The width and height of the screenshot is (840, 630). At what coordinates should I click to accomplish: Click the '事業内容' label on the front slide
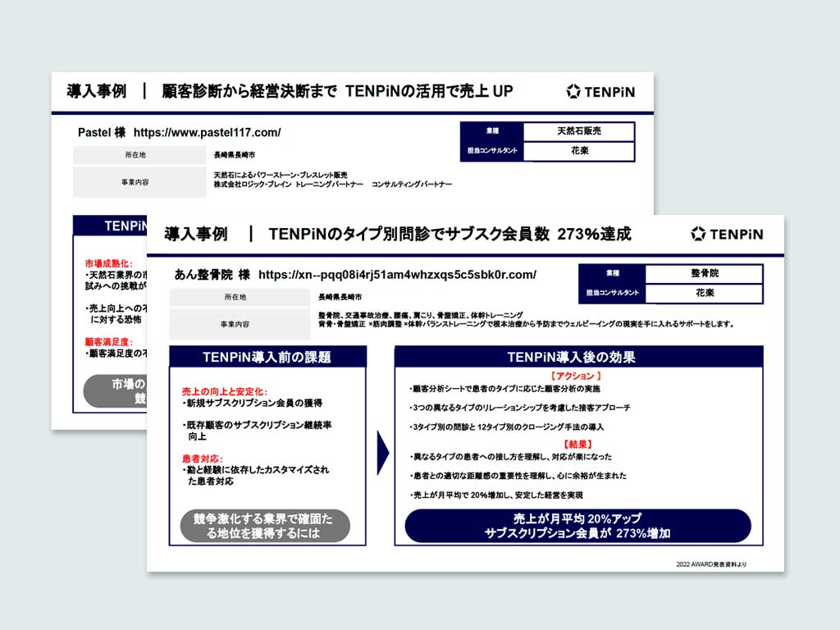pyautogui.click(x=240, y=324)
